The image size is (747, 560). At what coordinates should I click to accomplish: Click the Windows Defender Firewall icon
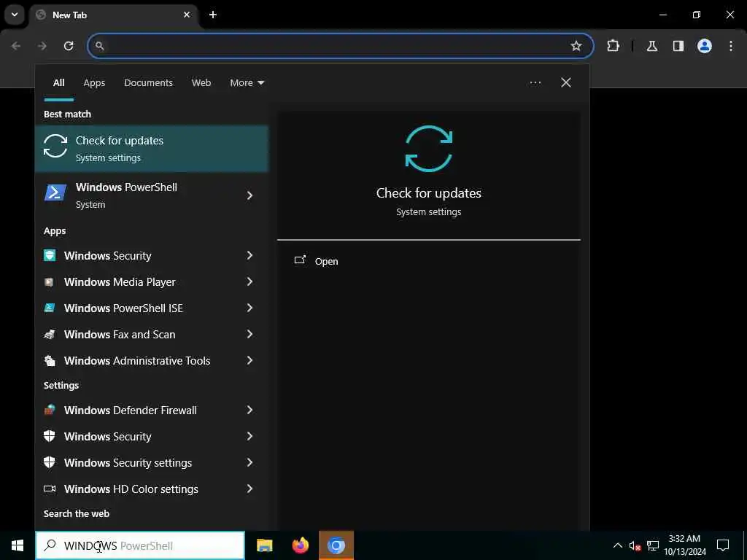coord(50,410)
